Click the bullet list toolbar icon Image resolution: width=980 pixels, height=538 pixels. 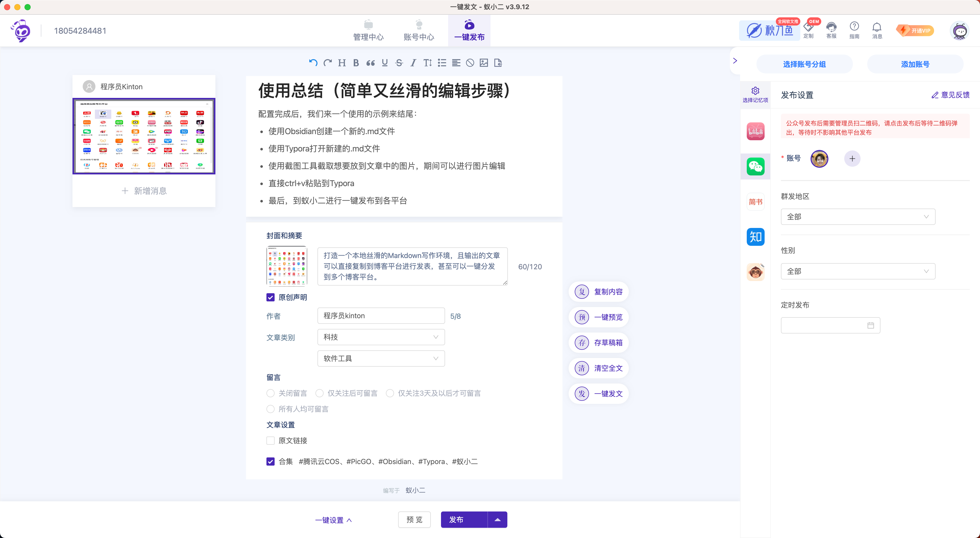(442, 63)
